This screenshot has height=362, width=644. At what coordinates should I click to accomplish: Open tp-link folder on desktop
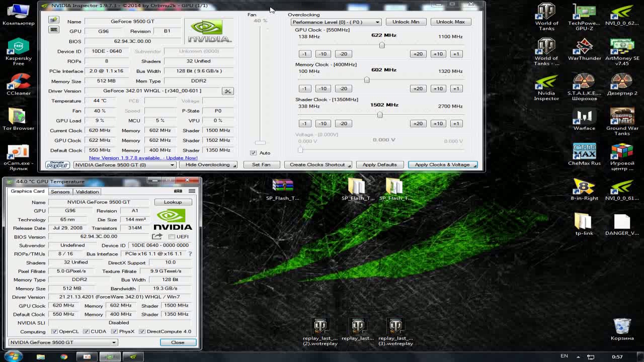tap(584, 224)
